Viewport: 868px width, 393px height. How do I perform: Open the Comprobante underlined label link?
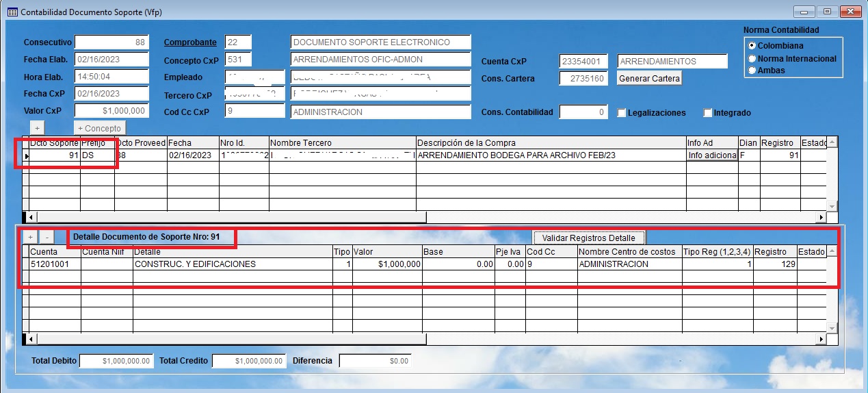click(190, 42)
